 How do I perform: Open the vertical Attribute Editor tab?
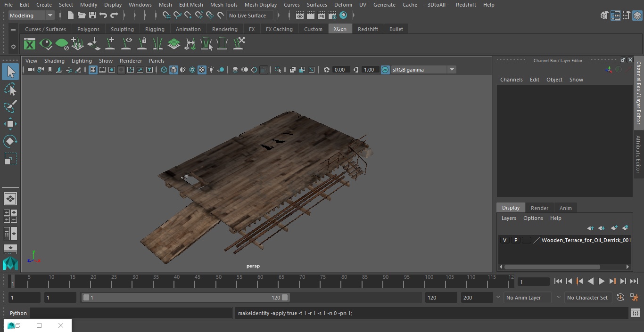click(638, 154)
